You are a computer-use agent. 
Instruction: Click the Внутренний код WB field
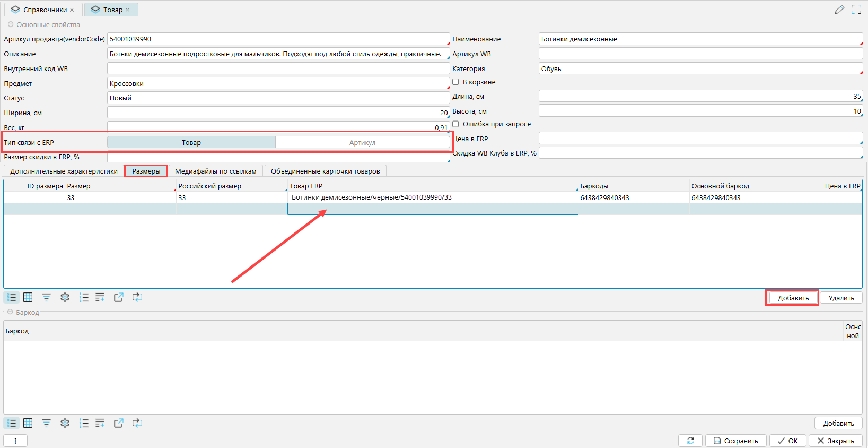(x=278, y=68)
